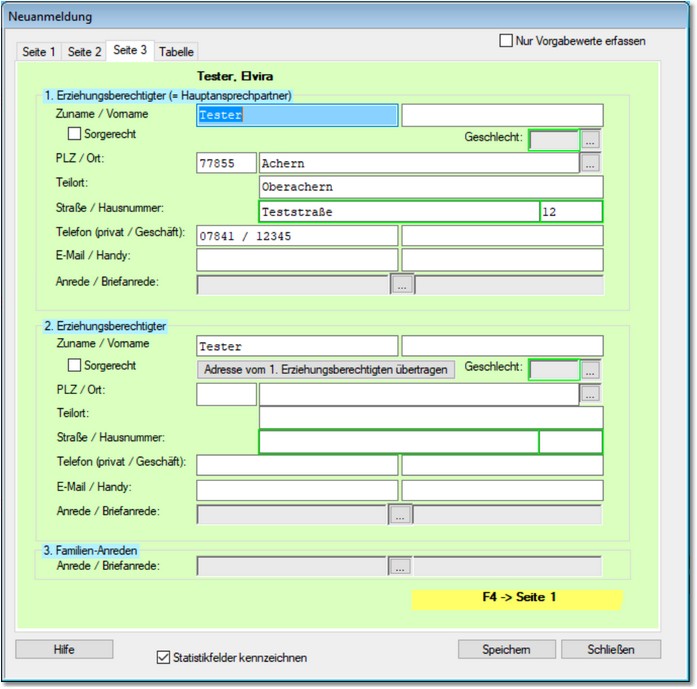
Task: Enable Sorgerecht for 2. Erziehungsberechtigter
Action: point(74,366)
